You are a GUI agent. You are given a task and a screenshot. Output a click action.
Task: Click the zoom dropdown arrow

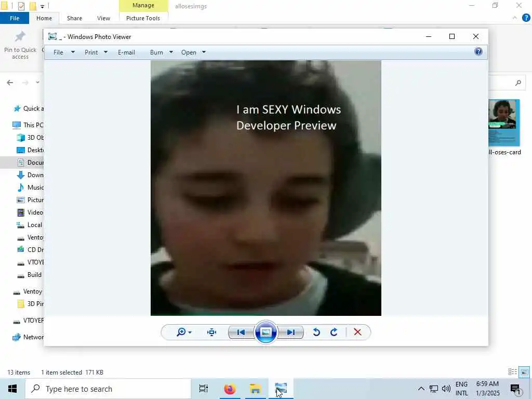(190, 332)
